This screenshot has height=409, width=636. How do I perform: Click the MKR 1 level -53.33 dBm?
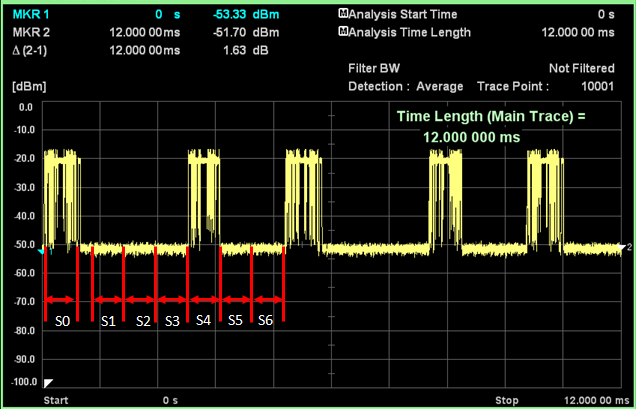246,14
